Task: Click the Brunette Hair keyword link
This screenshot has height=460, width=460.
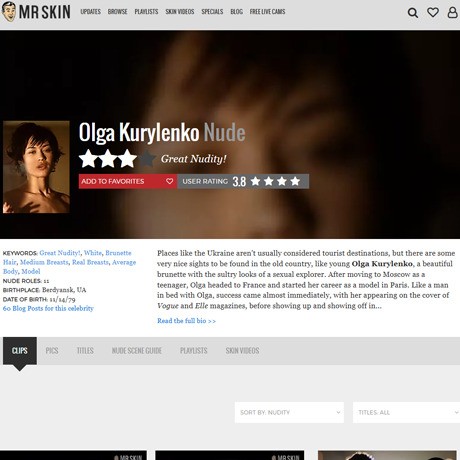Action: point(118,253)
